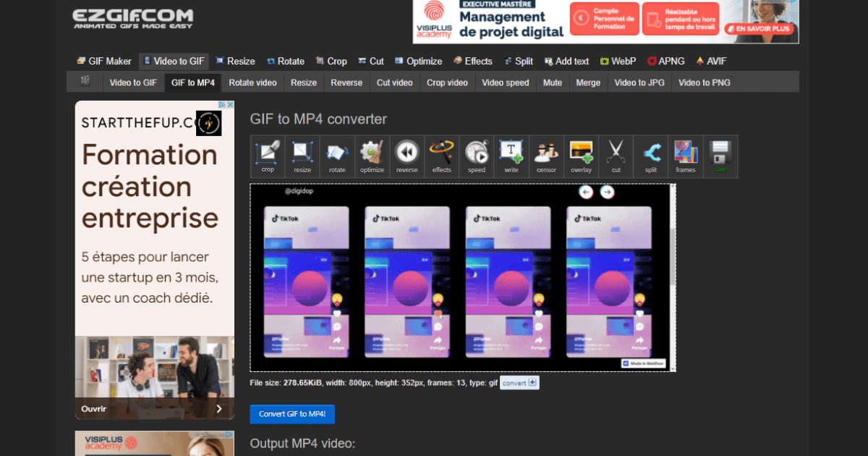
Task: Open the Resize main menu item
Action: pos(235,62)
